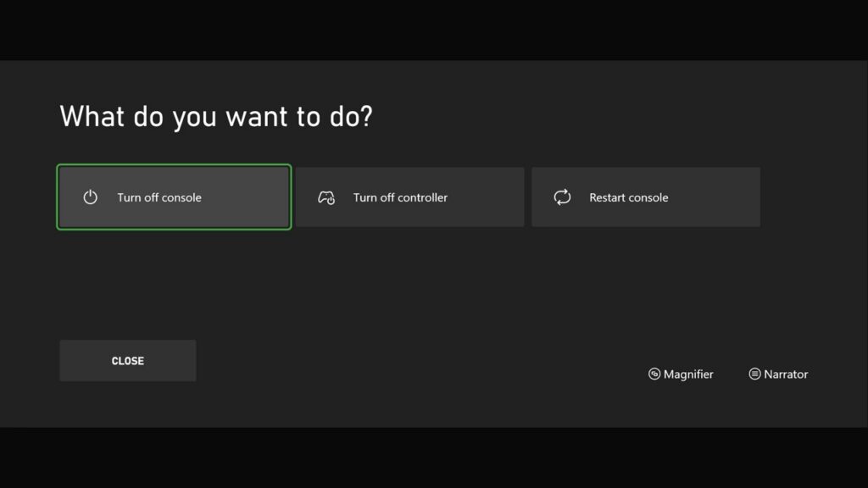
Task: Click the power icon on Turn off console
Action: [x=90, y=197]
